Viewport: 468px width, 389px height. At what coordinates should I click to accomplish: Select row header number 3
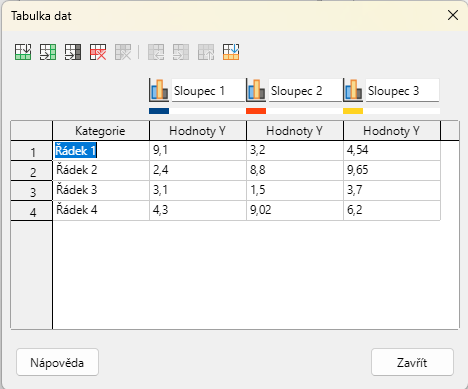pos(32,191)
